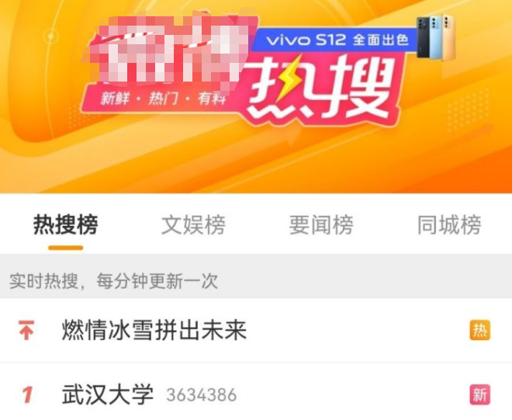The image size is (512, 420).
Task: Tap the vivo S12 phones image
Action: (x=436, y=37)
